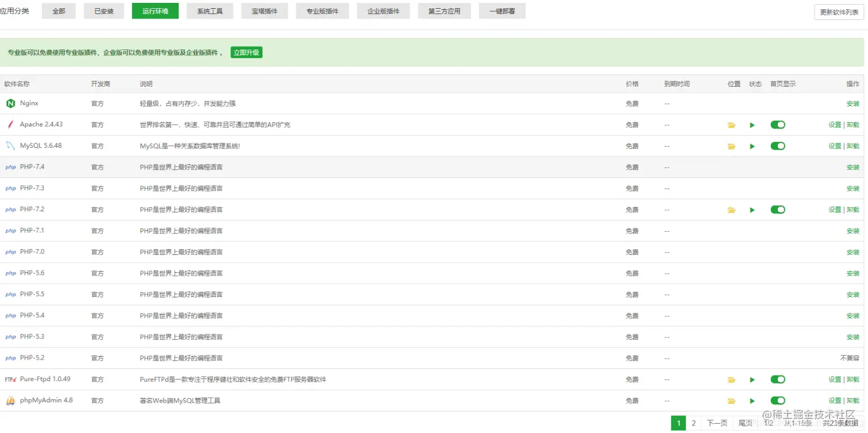Screen dimensions: 868x433
Task: Click the PHP-5.3 logo icon
Action: click(10, 338)
